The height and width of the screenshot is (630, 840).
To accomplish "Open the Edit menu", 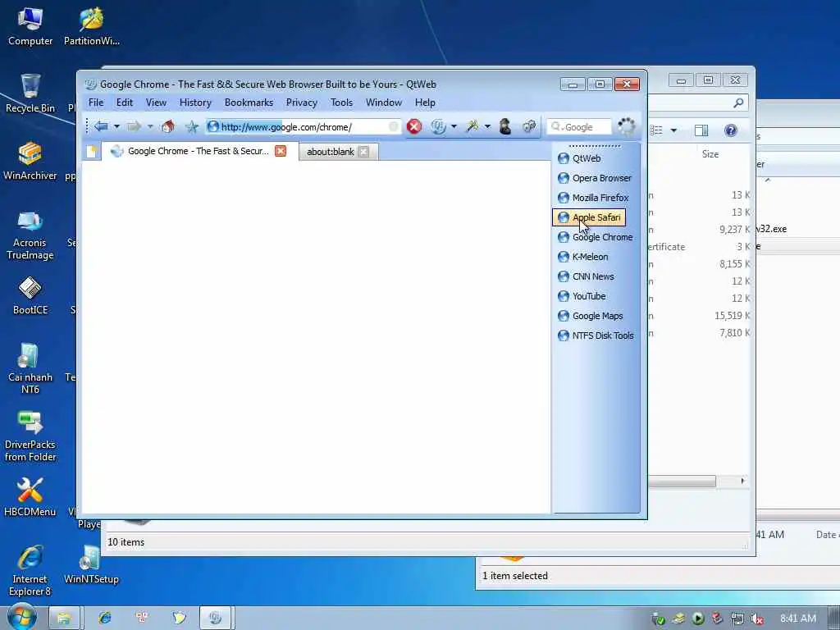I will pos(125,103).
